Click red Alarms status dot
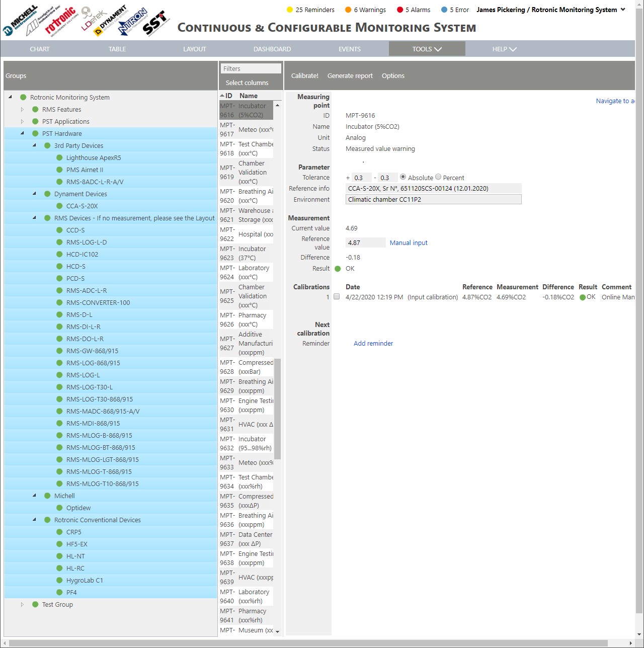Viewport: 644px width, 648px height. click(400, 10)
